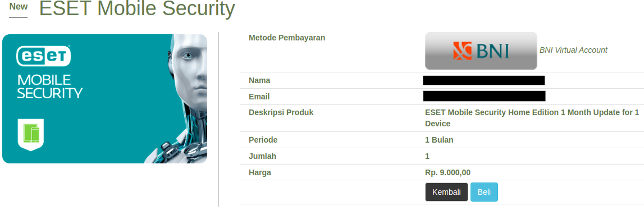Go back with the Kembali button
Viewport: 644px width, 210px height.
coord(446,192)
